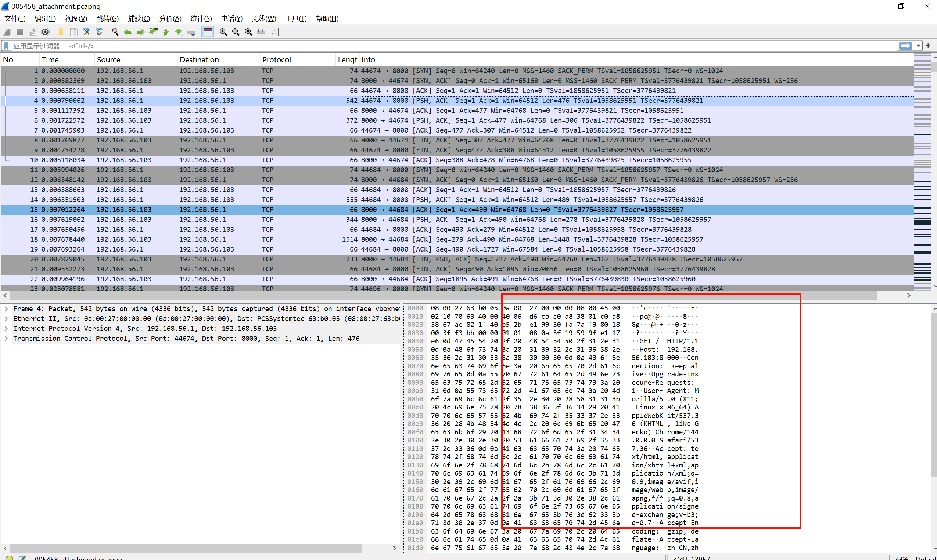
Task: Reload the capture file icon
Action: click(x=99, y=32)
